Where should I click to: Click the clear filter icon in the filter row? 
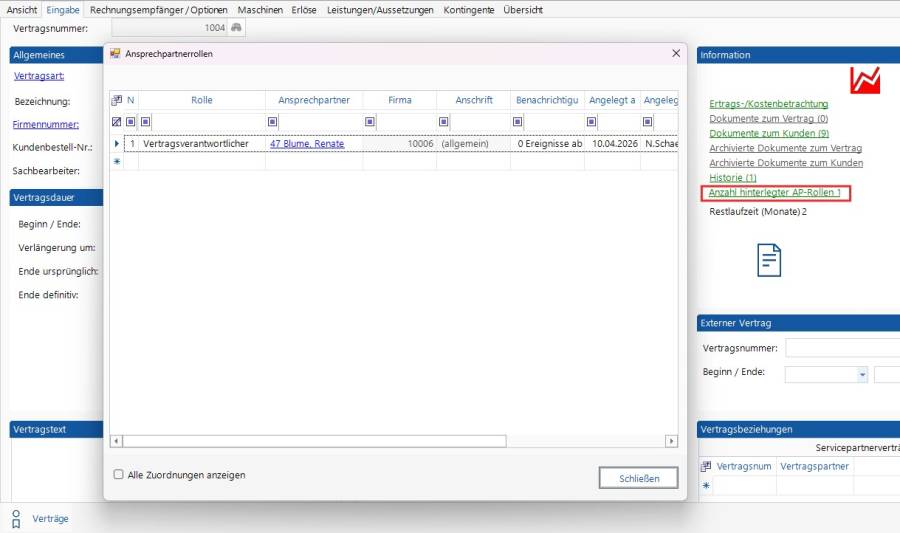[x=116, y=122]
